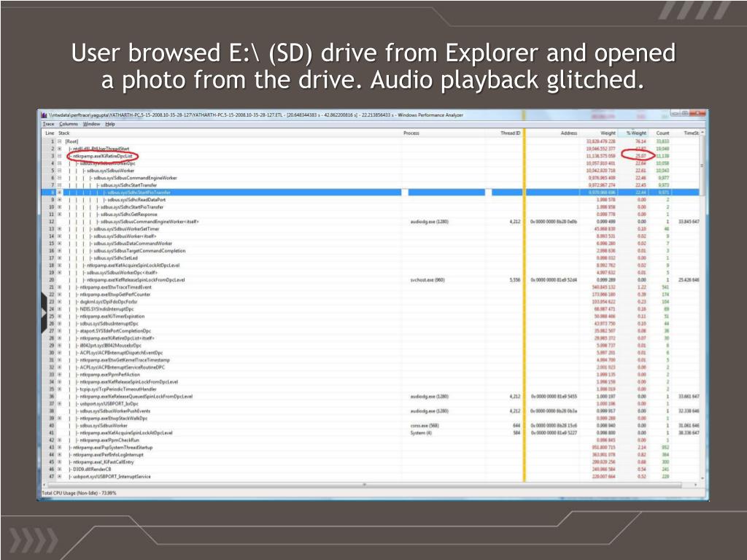Expand the SdhcGetResponse node on line 11
747x560 pixels.
point(60,214)
